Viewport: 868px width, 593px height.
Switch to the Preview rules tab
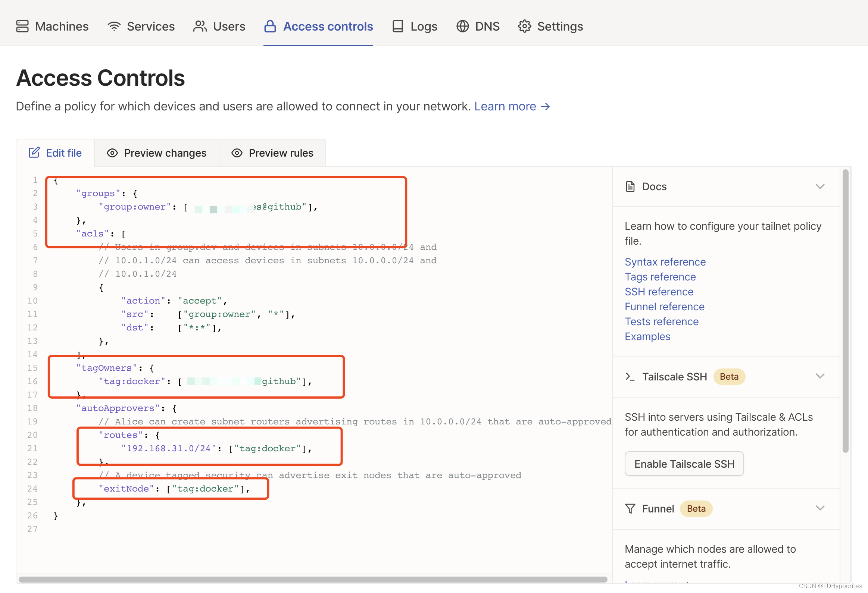[x=273, y=153]
